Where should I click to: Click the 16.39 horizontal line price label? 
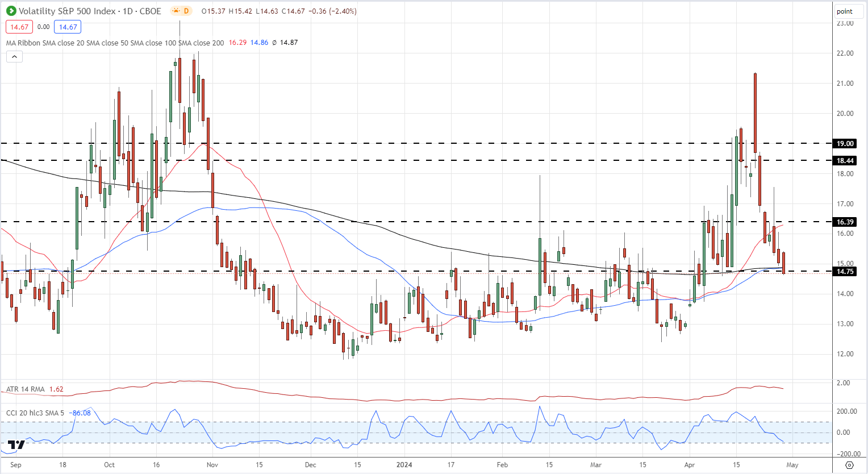pyautogui.click(x=845, y=222)
